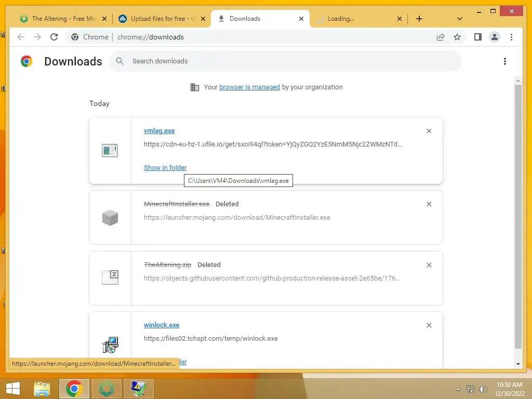The width and height of the screenshot is (532, 399).
Task: Click the vmlag.exe ufile.io source URL
Action: coord(272,144)
